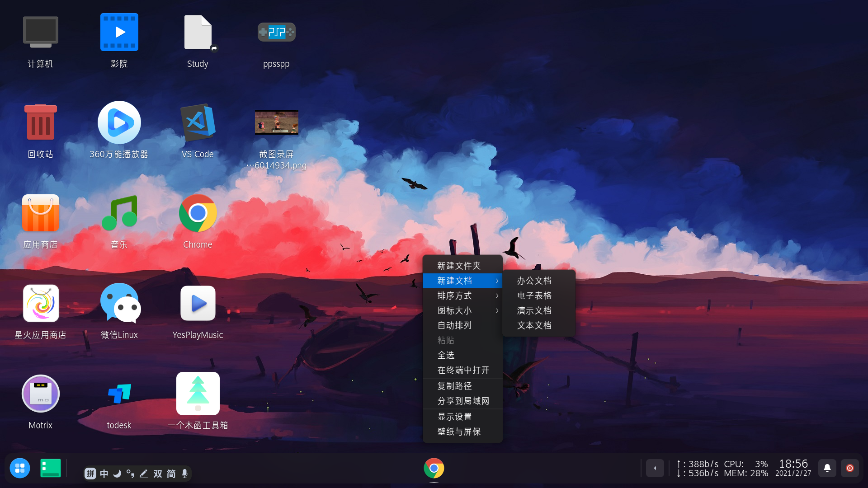Click the Chrome icon in the taskbar
The image size is (868, 488).
coord(434,468)
